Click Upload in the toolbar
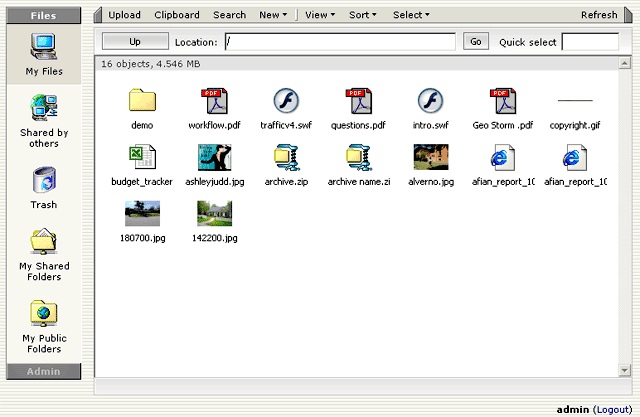This screenshot has width=640, height=417. coord(124,15)
